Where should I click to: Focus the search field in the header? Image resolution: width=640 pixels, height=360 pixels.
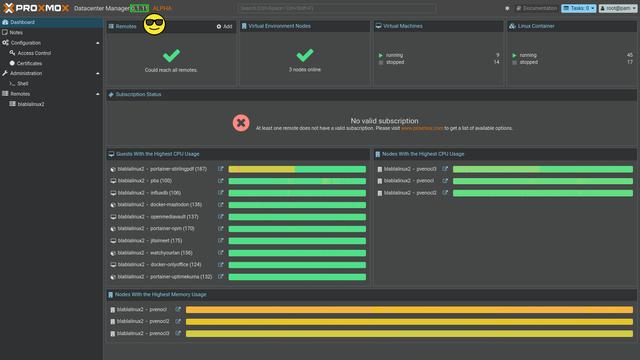pyautogui.click(x=337, y=8)
